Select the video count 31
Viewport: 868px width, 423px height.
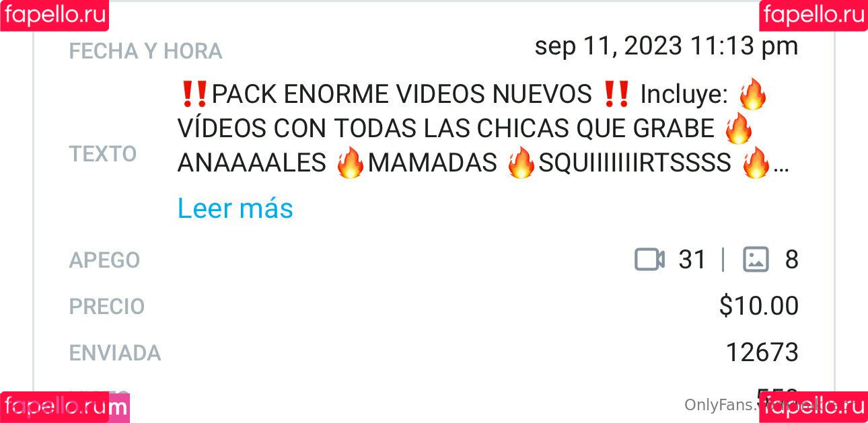click(x=692, y=260)
